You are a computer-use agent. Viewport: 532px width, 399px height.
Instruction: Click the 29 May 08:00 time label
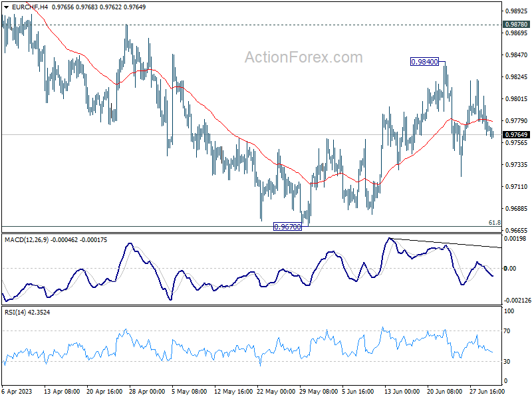coord(319,391)
